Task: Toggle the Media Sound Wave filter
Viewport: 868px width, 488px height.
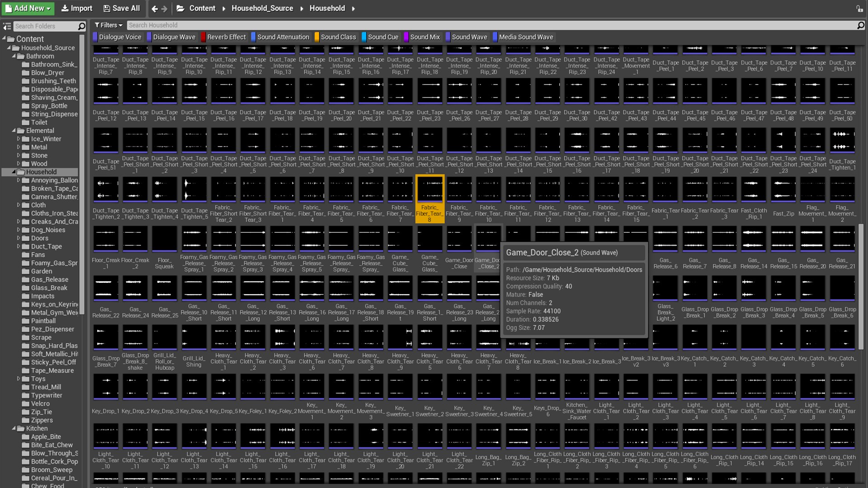Action: coord(525,37)
